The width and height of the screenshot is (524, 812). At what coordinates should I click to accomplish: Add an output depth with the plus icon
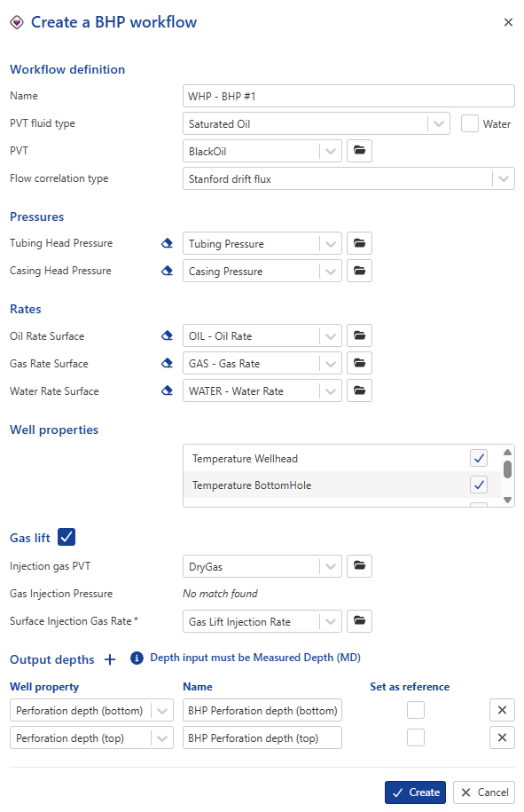tap(108, 658)
